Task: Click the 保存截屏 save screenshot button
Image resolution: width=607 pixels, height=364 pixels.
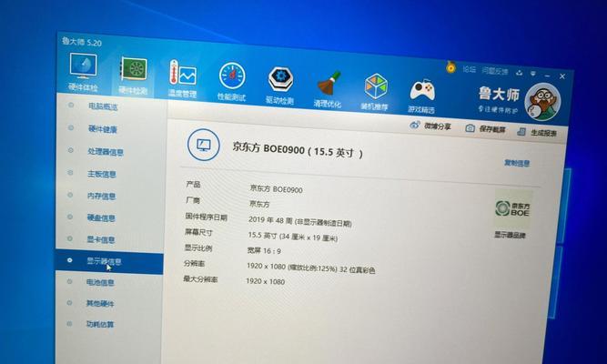Action: click(x=485, y=129)
